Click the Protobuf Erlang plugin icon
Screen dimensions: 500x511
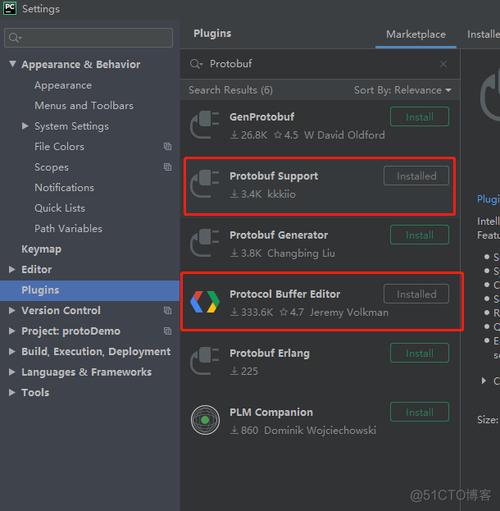point(205,361)
